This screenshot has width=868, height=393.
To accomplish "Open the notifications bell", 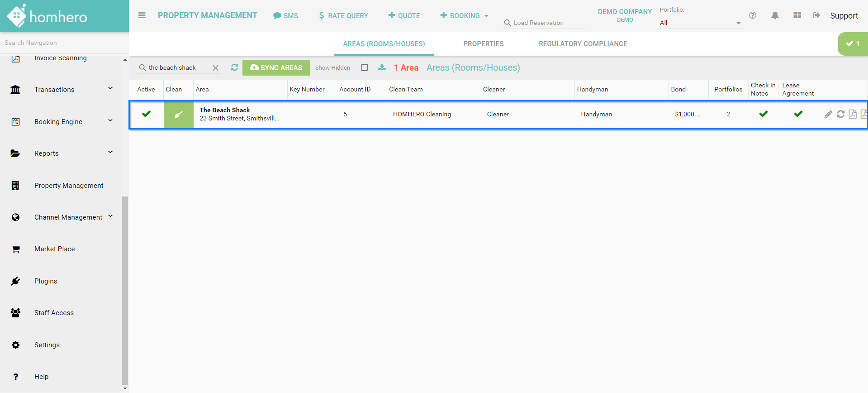I will click(775, 15).
